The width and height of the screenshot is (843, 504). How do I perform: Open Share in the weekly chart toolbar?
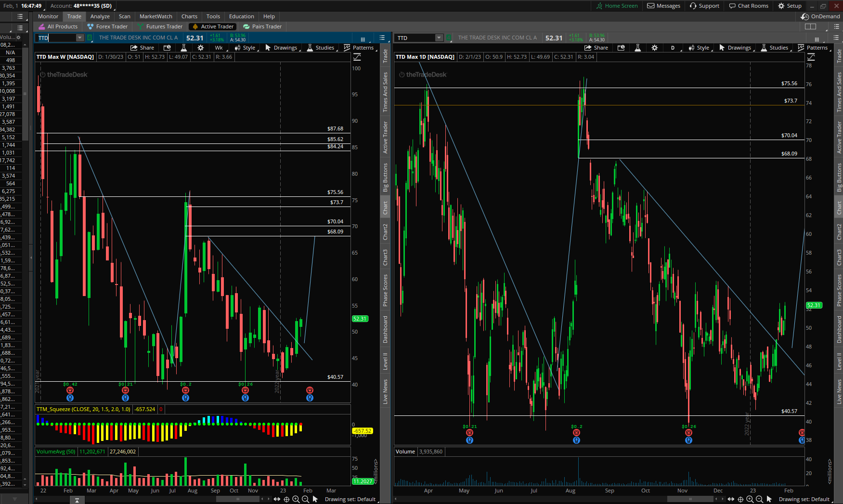pos(143,48)
